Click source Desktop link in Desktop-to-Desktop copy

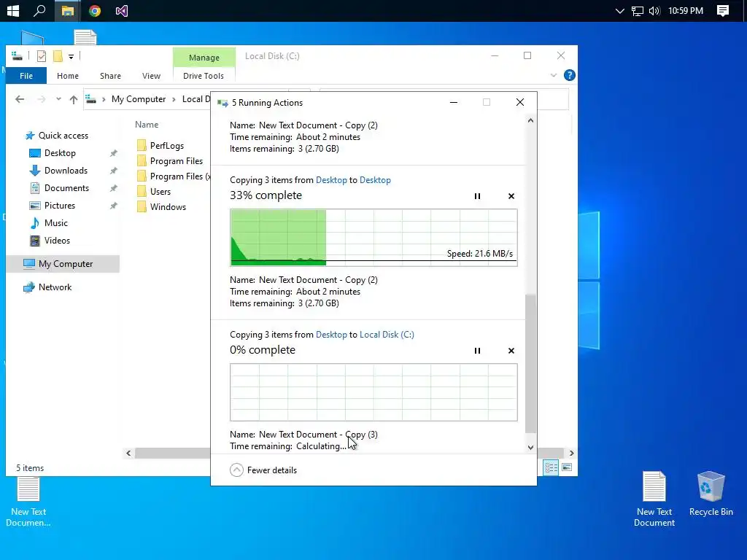331,180
